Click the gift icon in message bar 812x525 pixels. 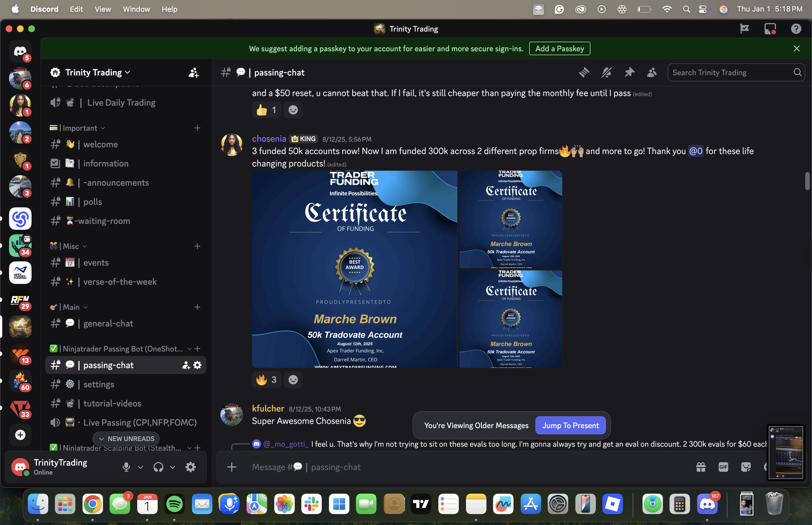coord(701,467)
